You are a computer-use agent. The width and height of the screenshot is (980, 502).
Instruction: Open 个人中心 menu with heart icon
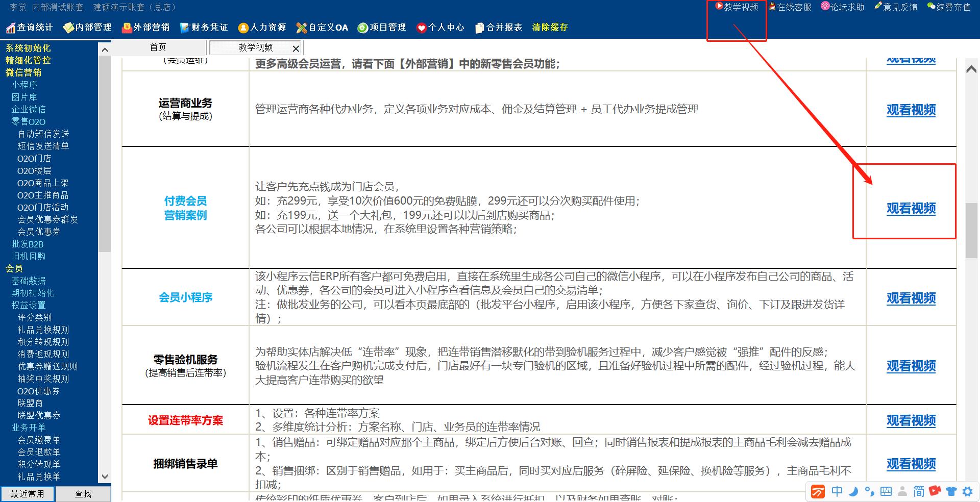(440, 28)
